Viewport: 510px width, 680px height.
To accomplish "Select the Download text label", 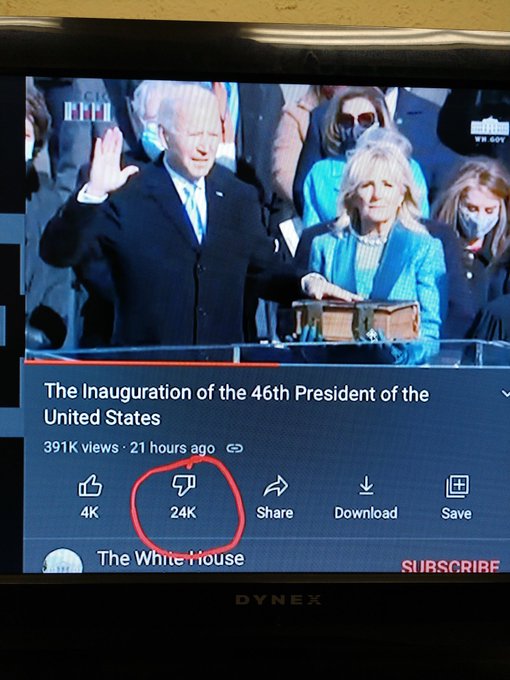I will [x=366, y=513].
